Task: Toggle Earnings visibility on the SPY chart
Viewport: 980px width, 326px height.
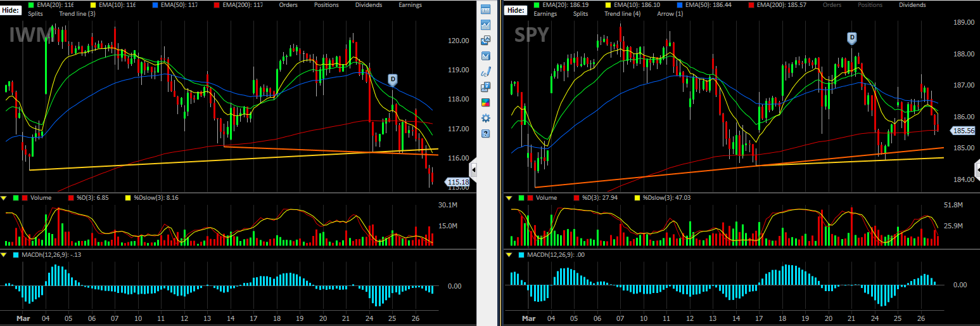Action: pyautogui.click(x=545, y=13)
